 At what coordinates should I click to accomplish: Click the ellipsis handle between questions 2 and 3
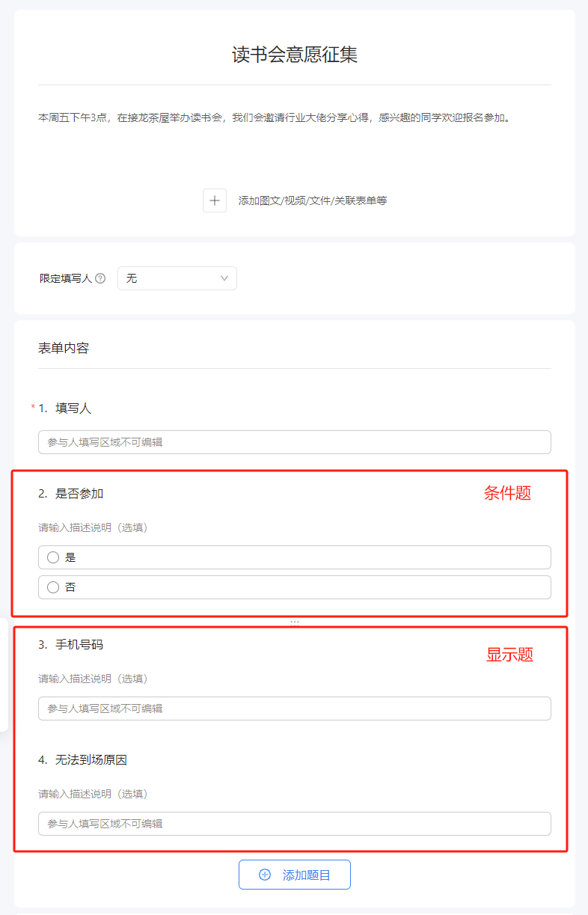click(x=295, y=622)
